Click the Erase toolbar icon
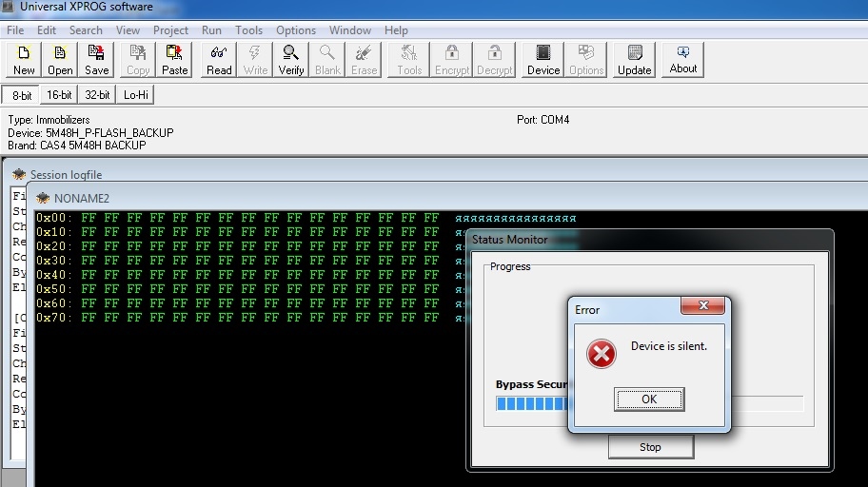Image resolution: width=868 pixels, height=487 pixels. [364, 60]
